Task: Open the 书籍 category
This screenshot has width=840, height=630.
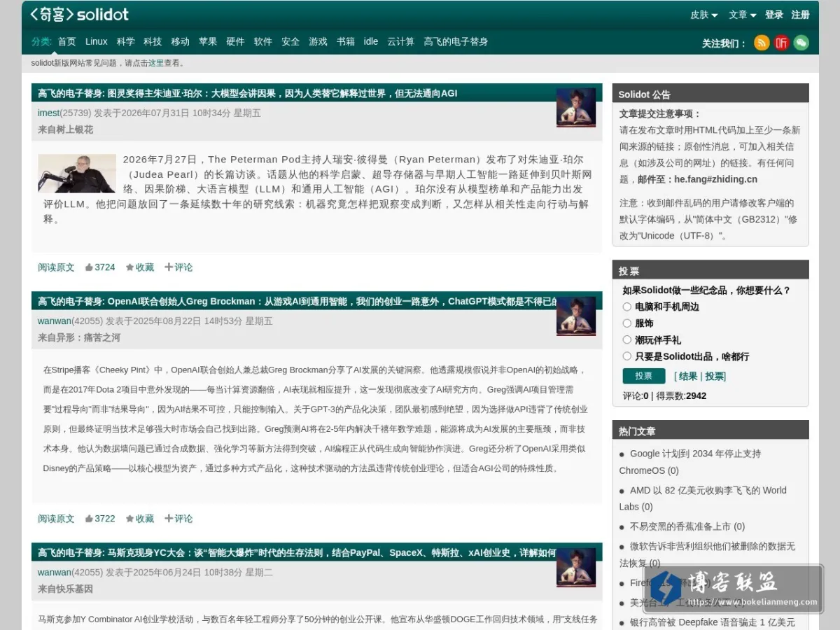Action: pos(346,41)
